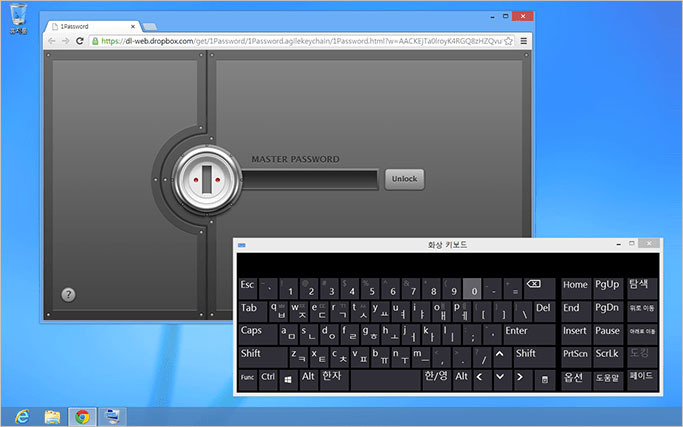Go back in Chrome

pyautogui.click(x=51, y=41)
